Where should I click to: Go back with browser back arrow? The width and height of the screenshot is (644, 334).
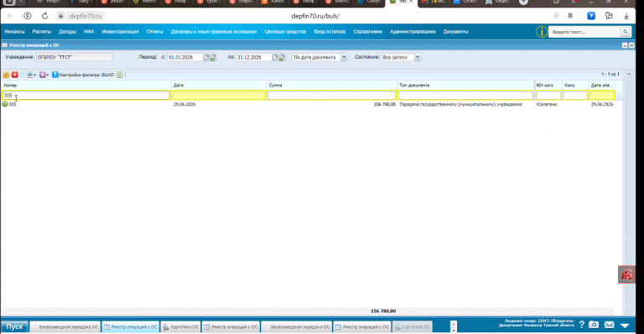[10, 16]
